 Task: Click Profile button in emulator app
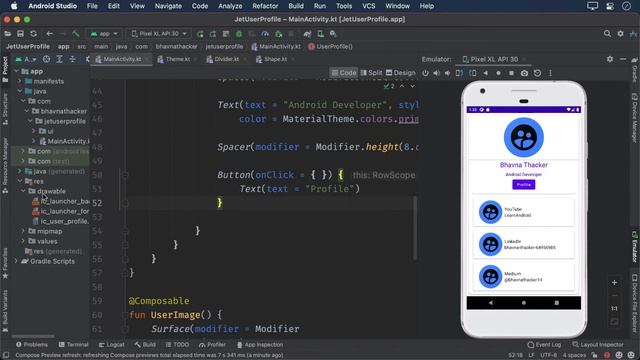click(x=524, y=184)
